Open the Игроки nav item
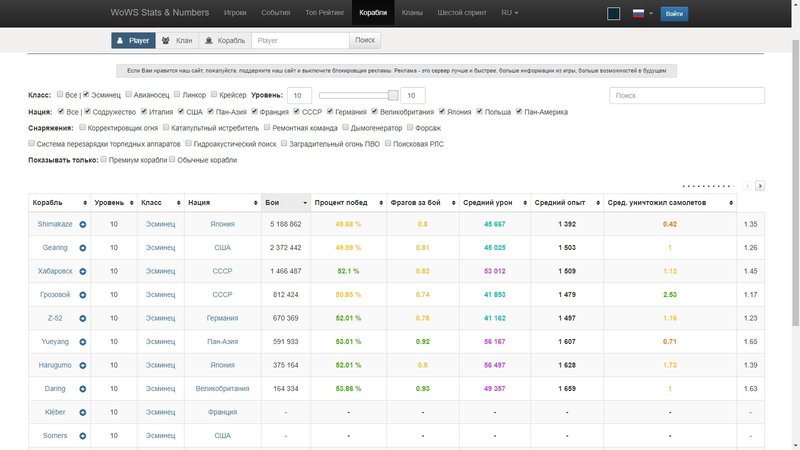This screenshot has width=800, height=450. (235, 13)
